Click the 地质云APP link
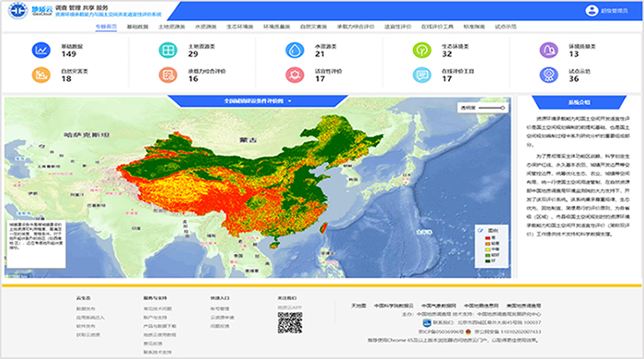The image size is (644, 359). pos(290,307)
